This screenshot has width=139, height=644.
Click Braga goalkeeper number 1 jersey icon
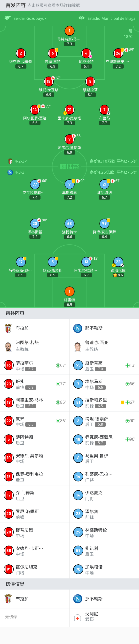[x=69, y=31]
